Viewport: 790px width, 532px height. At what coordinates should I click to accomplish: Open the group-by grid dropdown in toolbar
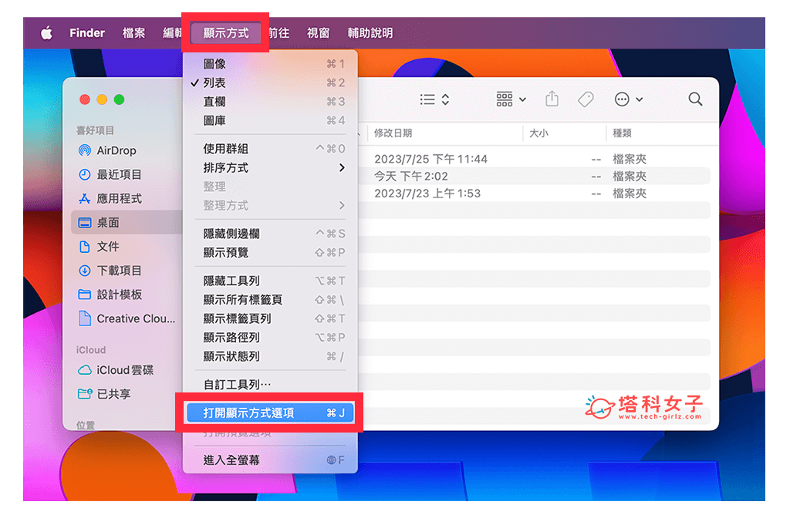511,99
